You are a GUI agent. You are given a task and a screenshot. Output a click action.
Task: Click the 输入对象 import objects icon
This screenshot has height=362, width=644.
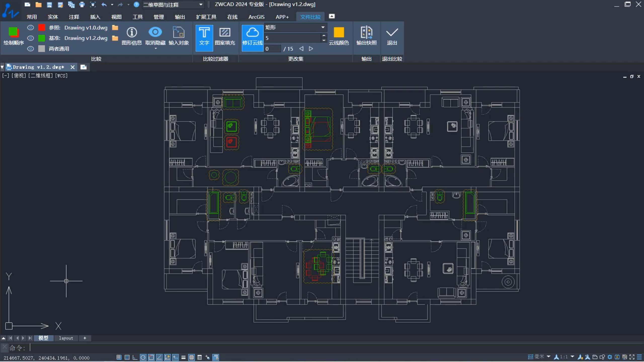179,32
